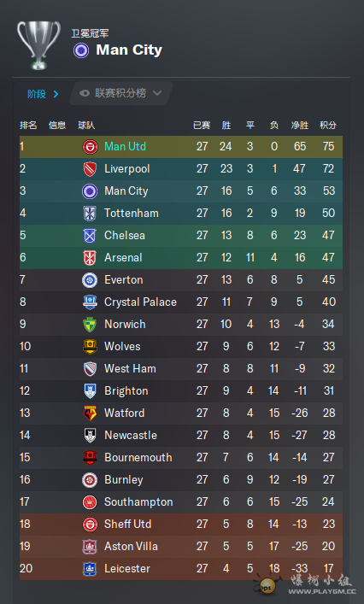Open the 联赛积分榜 dropdown

tap(120, 93)
